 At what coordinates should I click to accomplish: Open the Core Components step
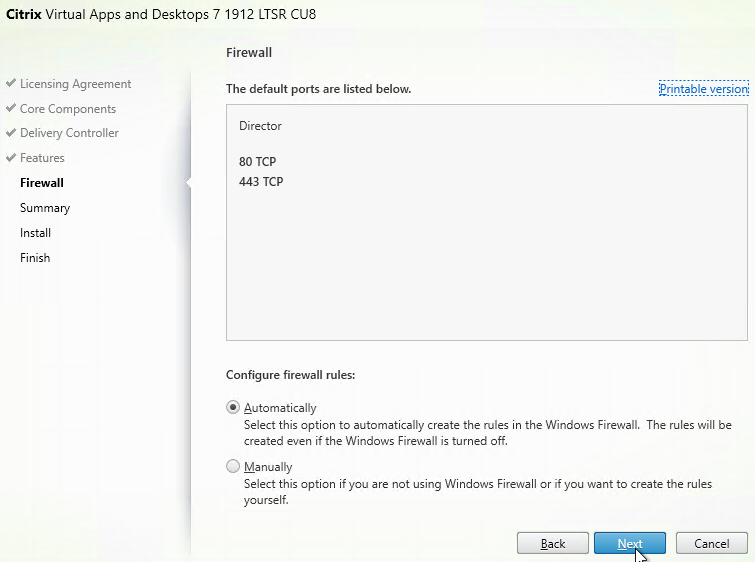click(68, 109)
